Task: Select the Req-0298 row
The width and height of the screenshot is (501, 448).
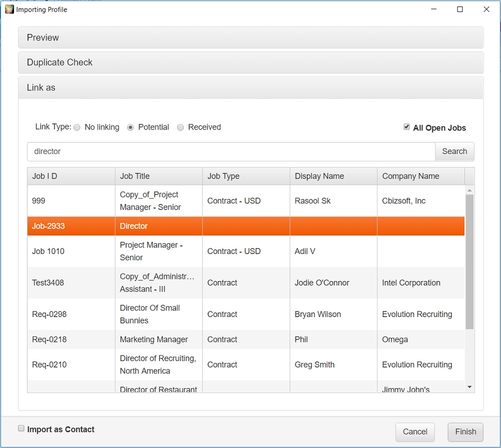Action: coord(246,314)
